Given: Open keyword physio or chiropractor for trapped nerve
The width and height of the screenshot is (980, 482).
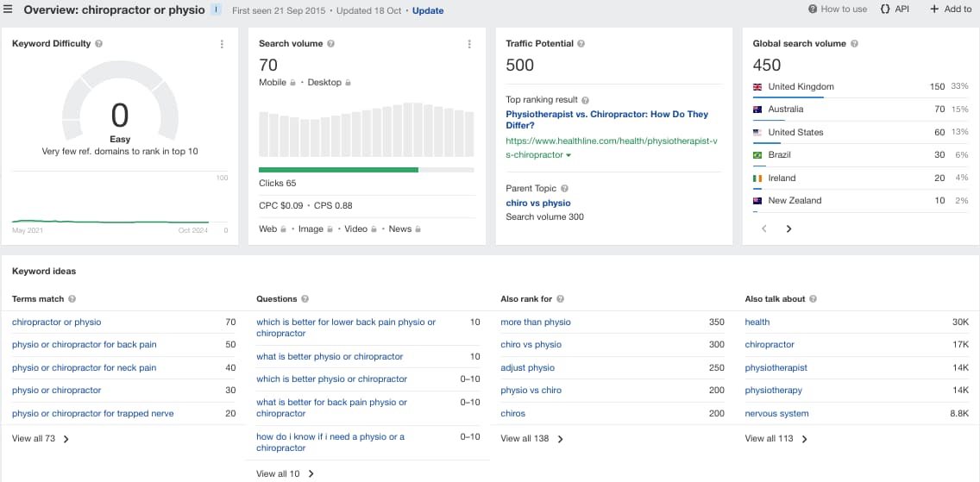Looking at the screenshot, I should pos(93,413).
